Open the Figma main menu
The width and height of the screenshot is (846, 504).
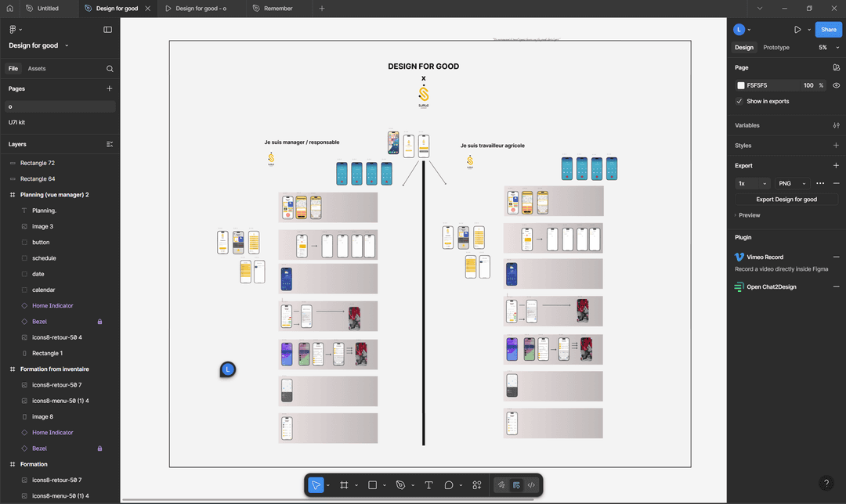(13, 29)
